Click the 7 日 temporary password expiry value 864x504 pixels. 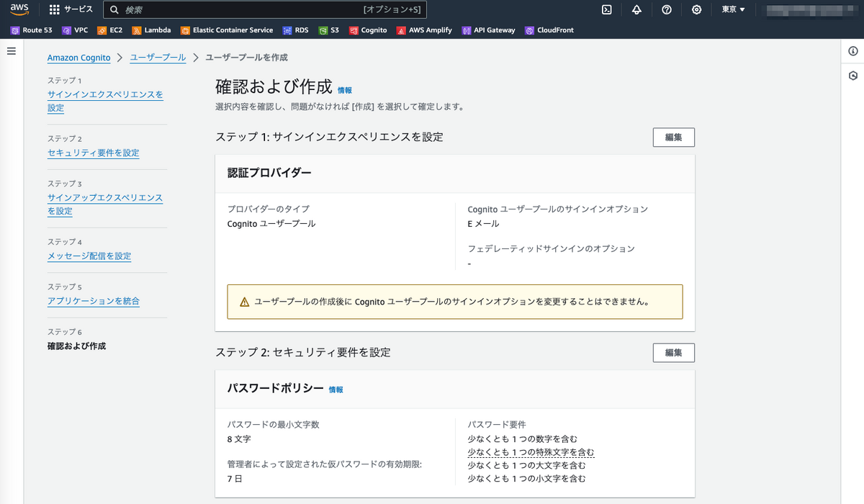[236, 478]
